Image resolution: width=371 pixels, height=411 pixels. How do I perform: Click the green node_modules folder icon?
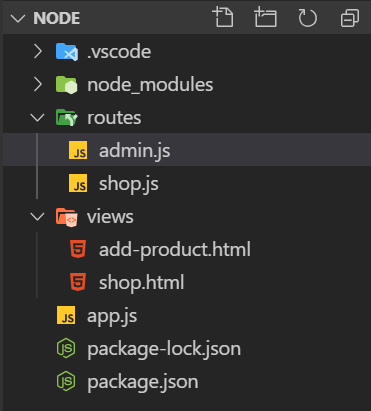click(67, 85)
